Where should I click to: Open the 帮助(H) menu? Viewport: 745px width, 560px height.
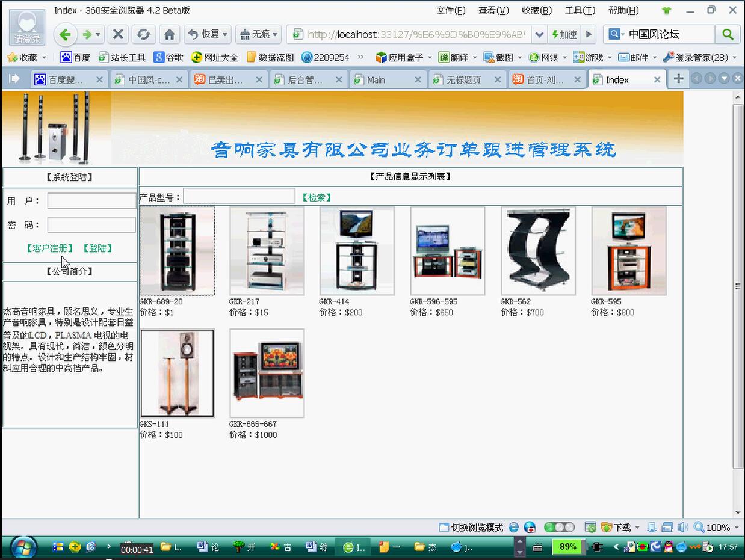(x=623, y=10)
